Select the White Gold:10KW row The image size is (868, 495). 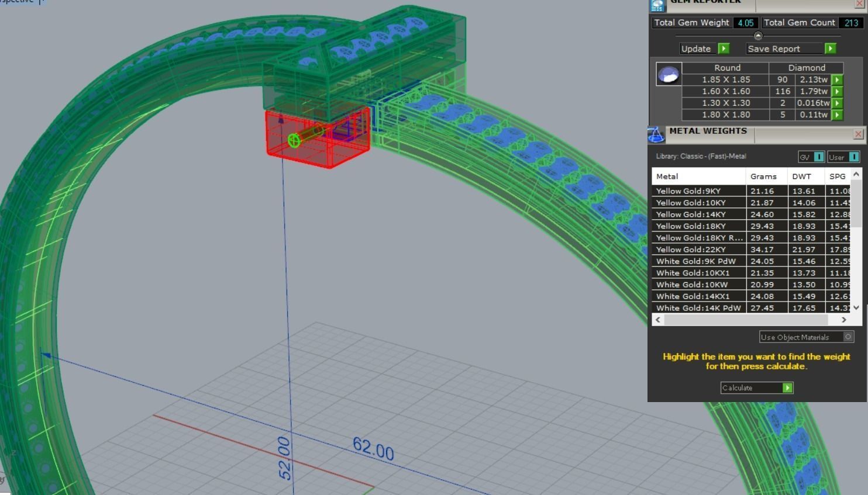coord(752,285)
